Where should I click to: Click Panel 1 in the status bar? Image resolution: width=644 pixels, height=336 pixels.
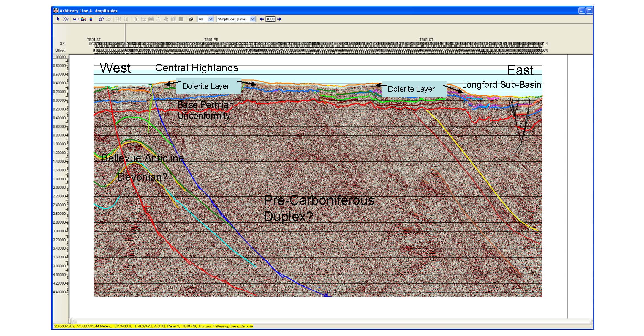[173, 326]
